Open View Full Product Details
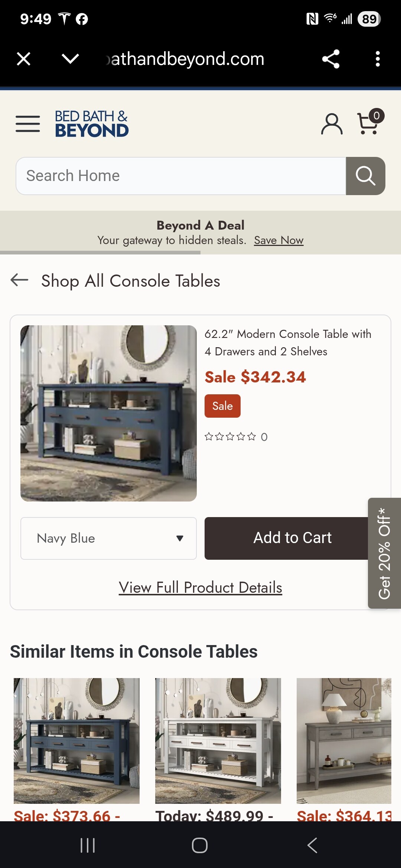 (200, 588)
